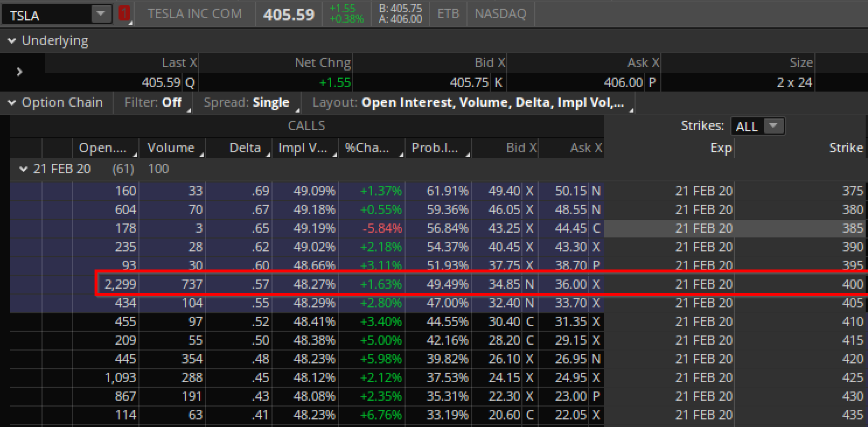Click the +6.76% change on the 435 call
The width and height of the screenshot is (868, 427).
point(372,415)
